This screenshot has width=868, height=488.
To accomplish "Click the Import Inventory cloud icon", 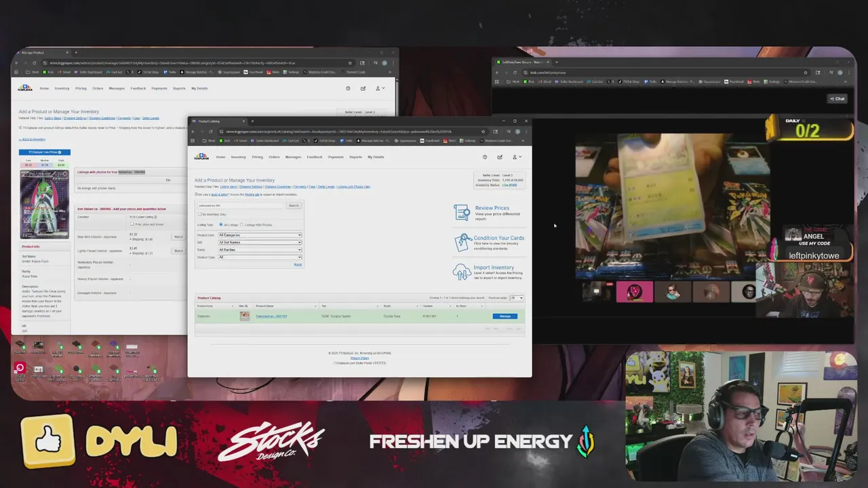I will coord(462,271).
